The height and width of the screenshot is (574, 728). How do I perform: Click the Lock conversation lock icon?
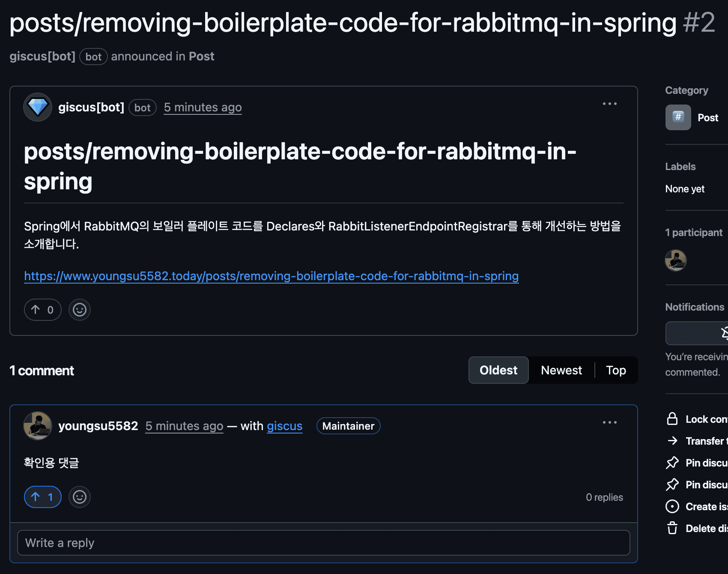coord(672,419)
